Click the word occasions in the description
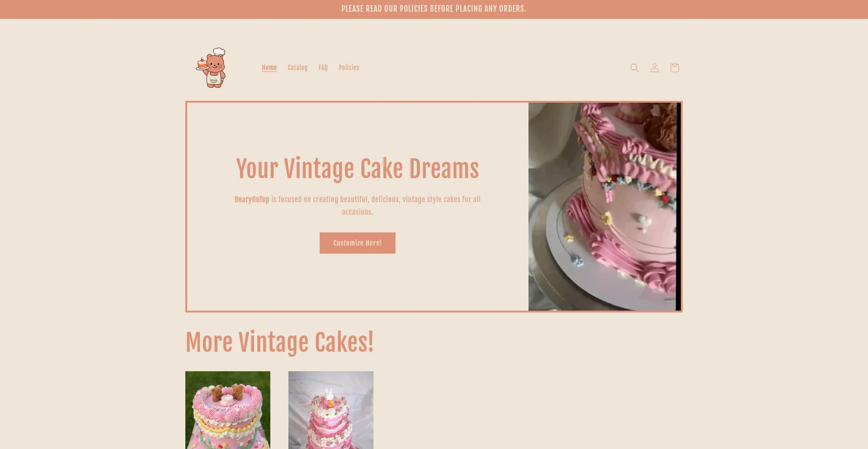Image resolution: width=868 pixels, height=449 pixels. pyautogui.click(x=357, y=212)
